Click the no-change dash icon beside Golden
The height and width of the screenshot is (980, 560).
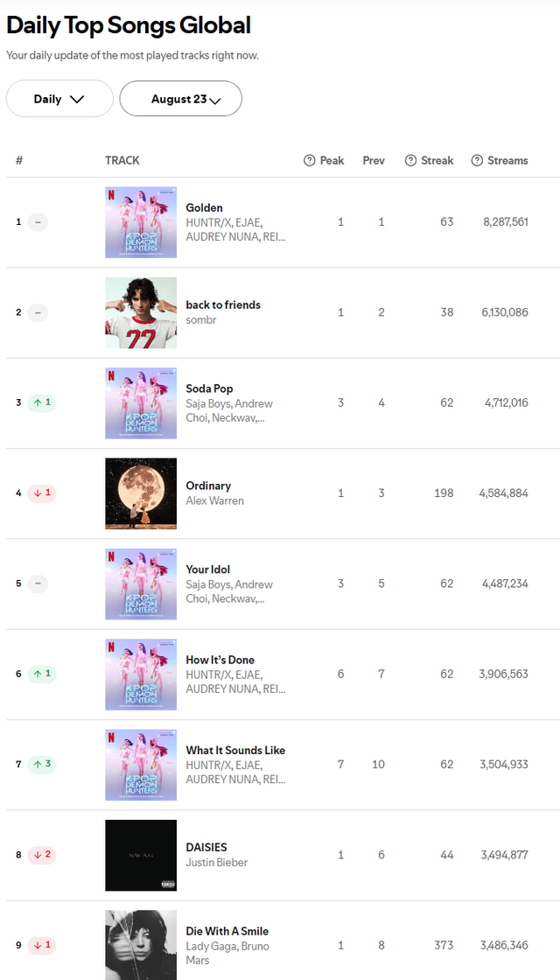(x=38, y=221)
